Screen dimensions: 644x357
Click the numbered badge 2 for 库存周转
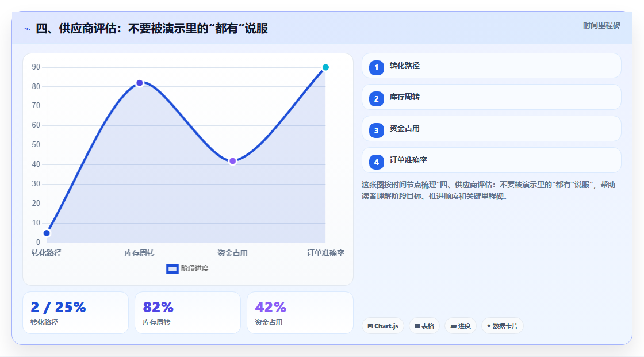(376, 99)
